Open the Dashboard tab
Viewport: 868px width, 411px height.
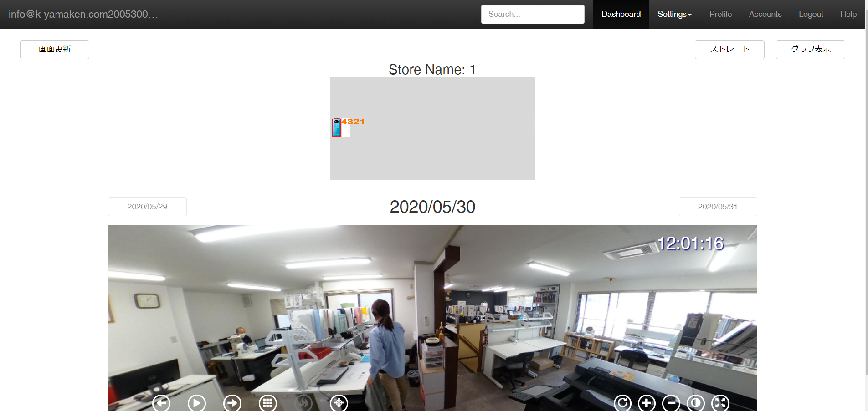pos(621,14)
